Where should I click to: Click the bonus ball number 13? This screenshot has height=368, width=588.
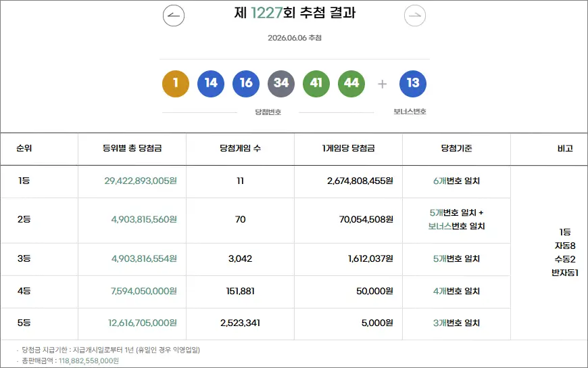(413, 83)
